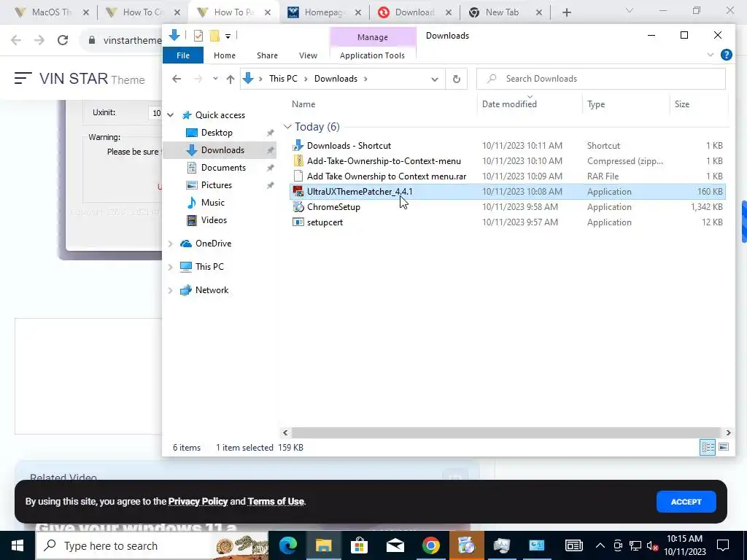This screenshot has height=560, width=747.
Task: Click This PC in the address breadcrumb
Action: point(283,79)
